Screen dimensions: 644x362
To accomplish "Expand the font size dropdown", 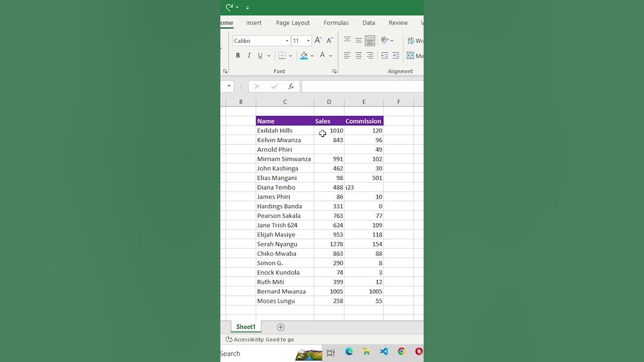I will click(x=308, y=41).
